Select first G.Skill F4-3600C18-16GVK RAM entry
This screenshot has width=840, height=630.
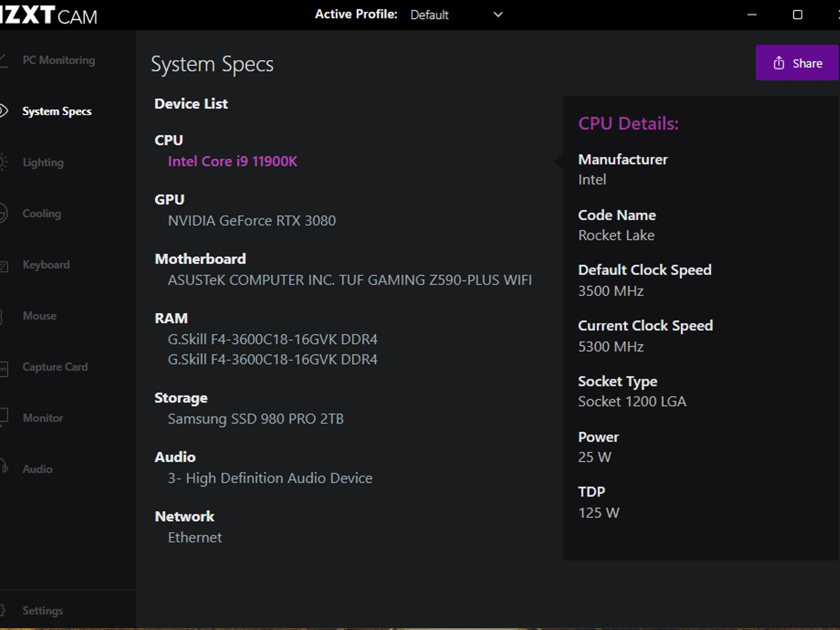click(272, 339)
